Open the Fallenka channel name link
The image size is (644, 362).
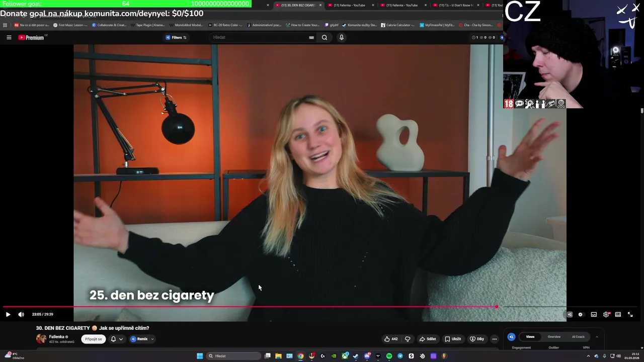(x=56, y=337)
